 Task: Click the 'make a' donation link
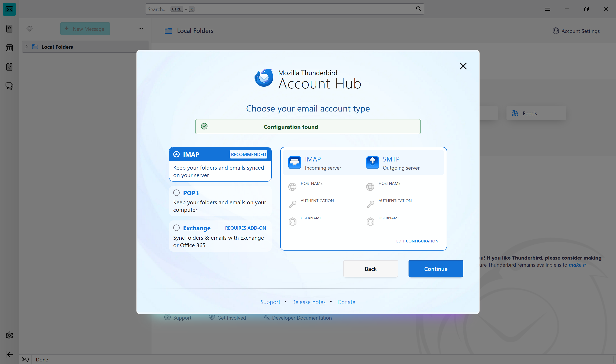click(x=577, y=265)
